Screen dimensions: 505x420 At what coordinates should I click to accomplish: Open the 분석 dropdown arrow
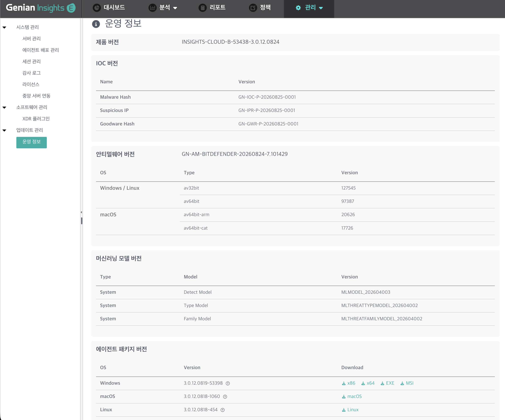point(175,8)
